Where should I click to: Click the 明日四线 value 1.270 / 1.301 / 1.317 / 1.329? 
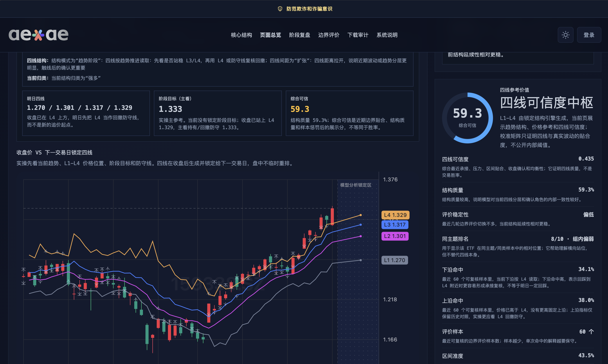[x=79, y=108]
